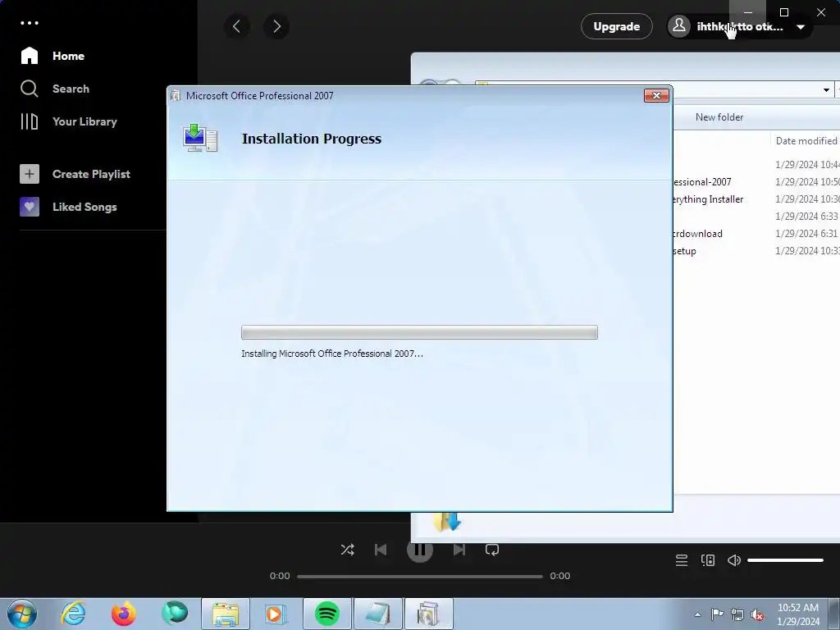This screenshot has height=630, width=840.
Task: Click the user profile avatar icon
Action: [x=679, y=25]
